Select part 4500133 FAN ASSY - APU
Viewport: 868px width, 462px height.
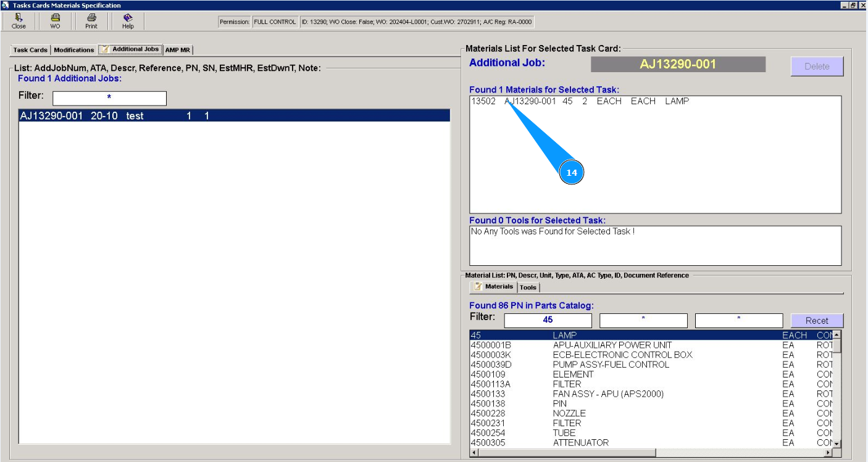[651, 394]
